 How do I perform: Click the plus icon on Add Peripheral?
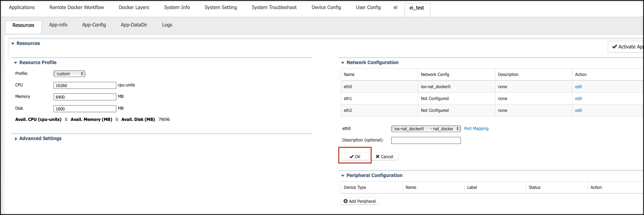pyautogui.click(x=345, y=201)
